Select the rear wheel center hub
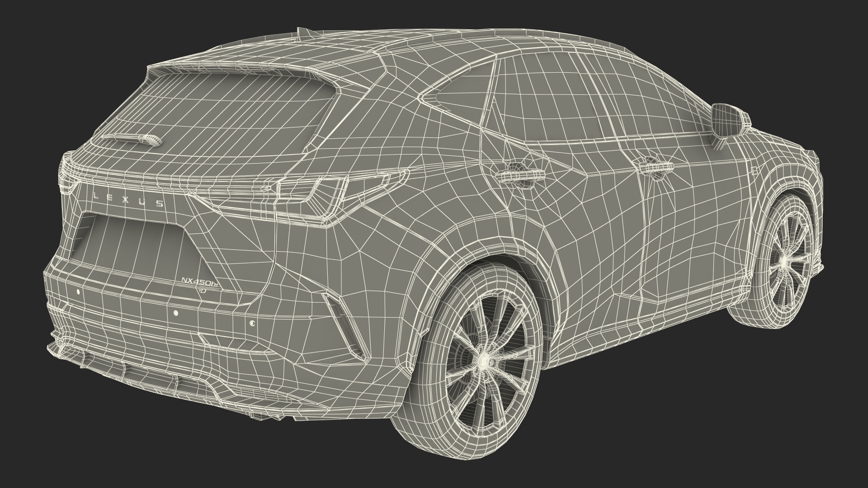This screenshot has width=868, height=488. coord(484,360)
